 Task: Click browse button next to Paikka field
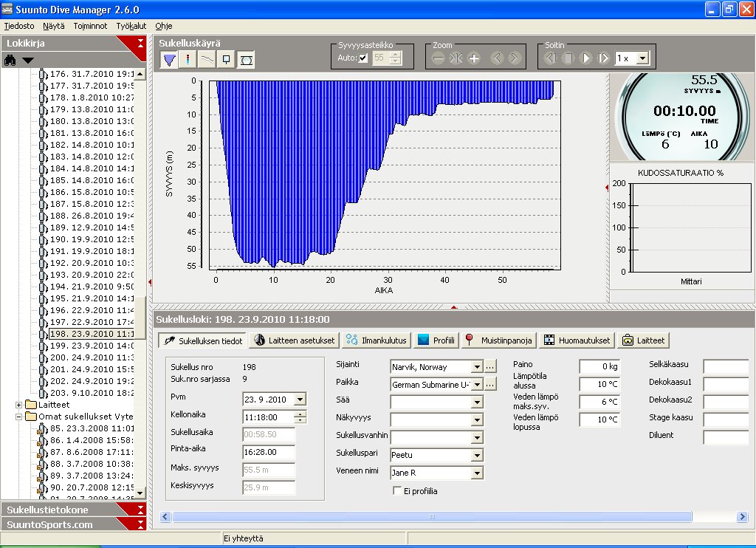pyautogui.click(x=490, y=385)
